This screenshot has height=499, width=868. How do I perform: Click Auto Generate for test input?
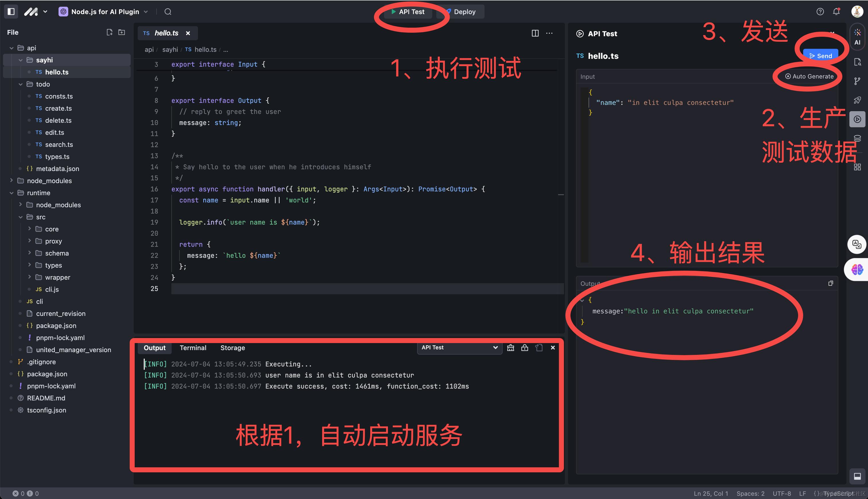tap(809, 76)
